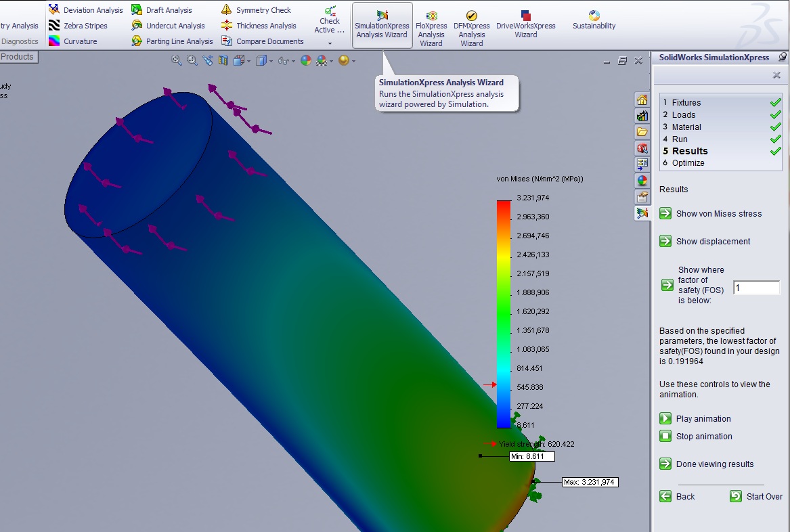Return to Previous View

point(208,60)
